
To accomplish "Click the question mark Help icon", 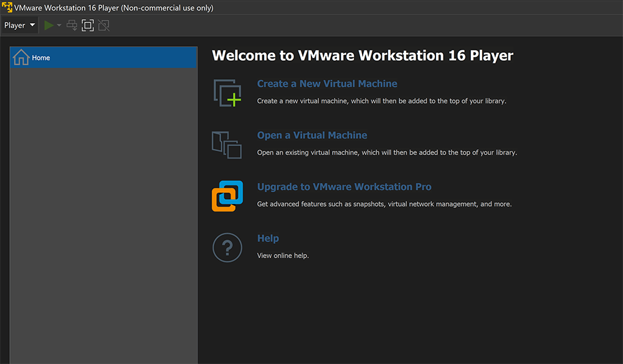I will click(227, 248).
